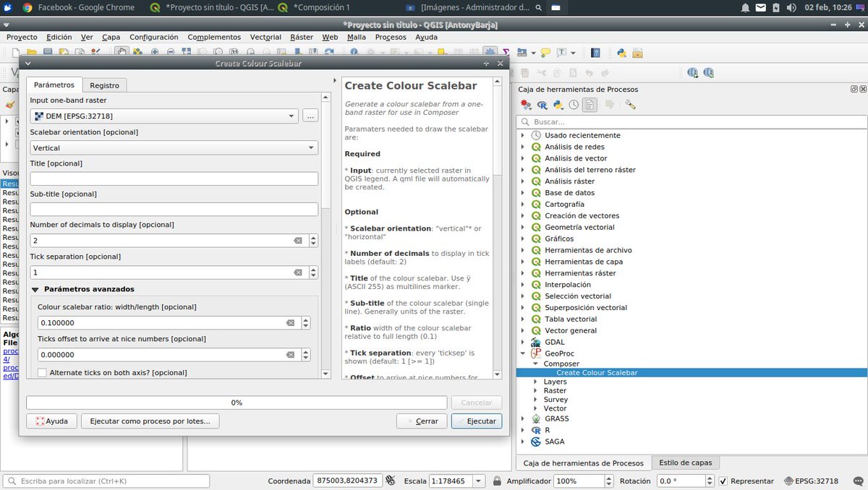The image size is (868, 490).
Task: Open Scalebar orientation Vertical dropdown
Action: pyautogui.click(x=174, y=147)
